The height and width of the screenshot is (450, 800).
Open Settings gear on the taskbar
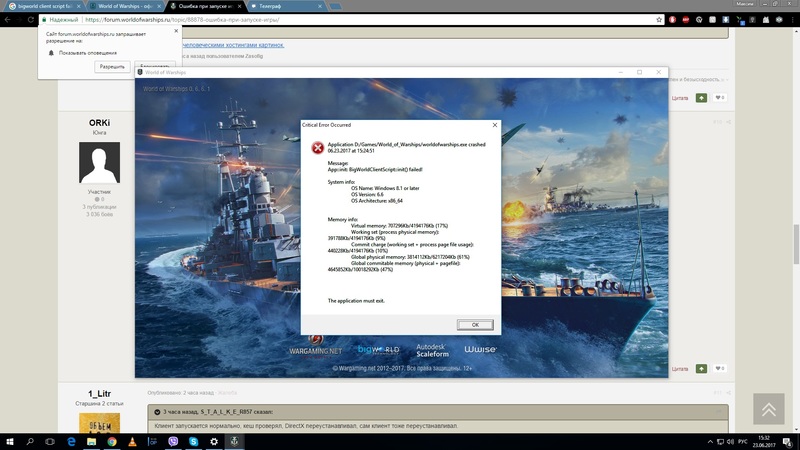tap(214, 442)
